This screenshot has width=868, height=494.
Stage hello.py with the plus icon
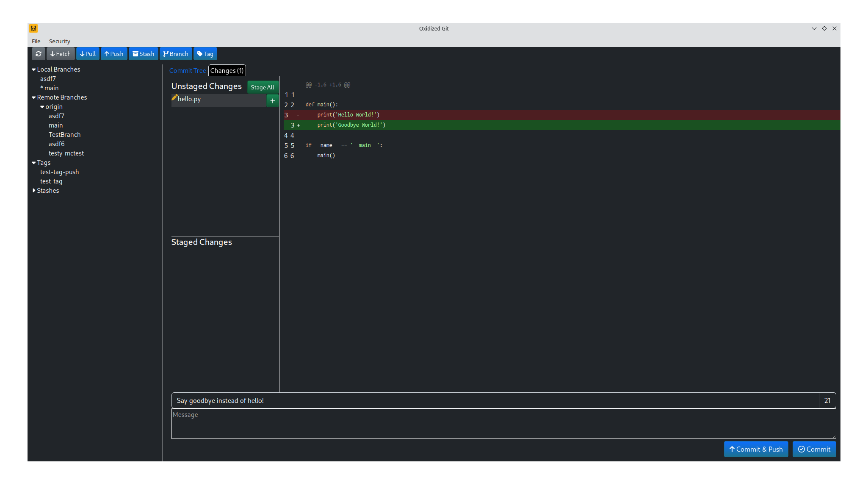[x=273, y=101]
